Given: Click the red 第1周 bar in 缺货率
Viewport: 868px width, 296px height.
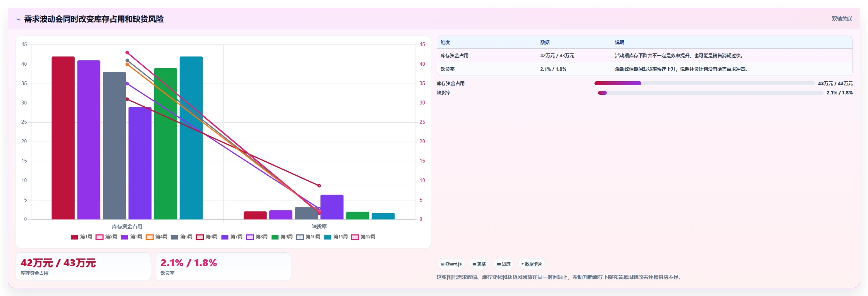Looking at the screenshot, I should 255,216.
